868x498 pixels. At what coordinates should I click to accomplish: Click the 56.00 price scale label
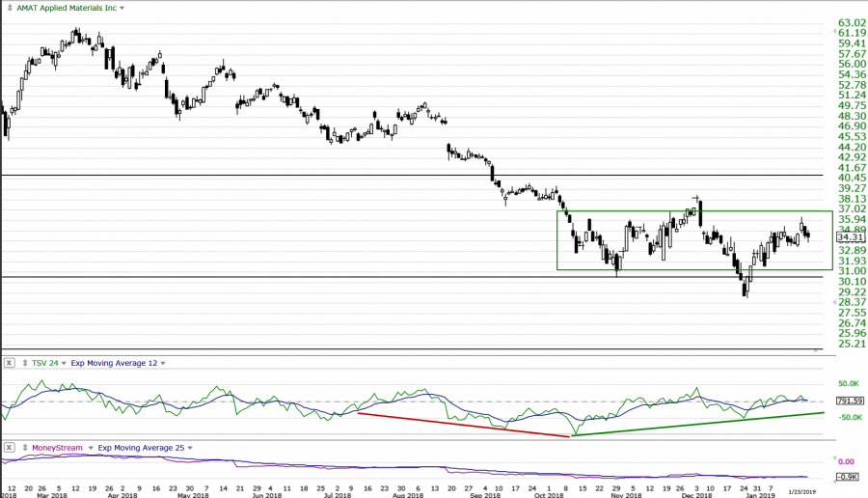pos(852,65)
